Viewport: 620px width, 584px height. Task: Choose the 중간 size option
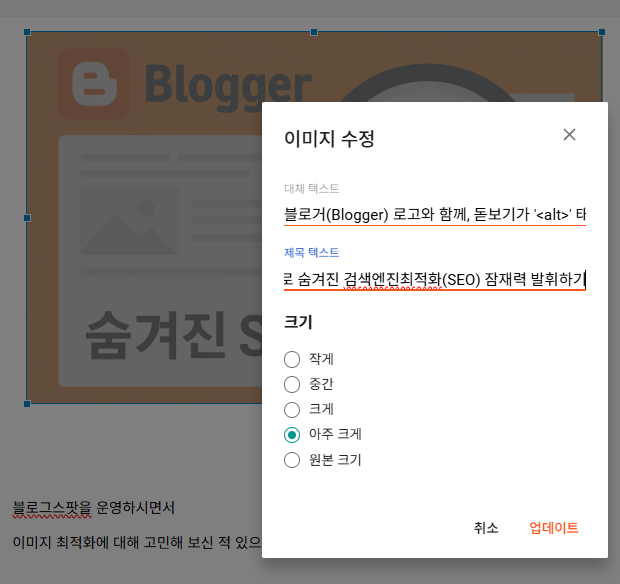[x=292, y=384]
